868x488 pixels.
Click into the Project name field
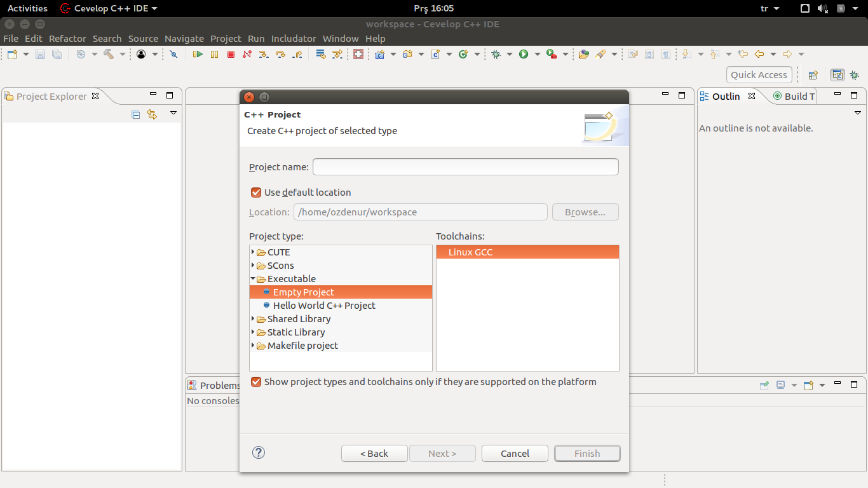coord(465,167)
